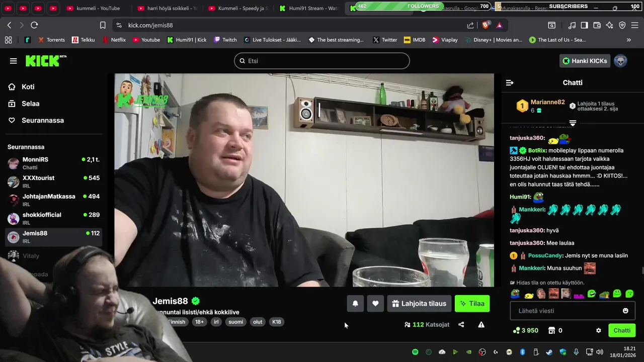Image resolution: width=644 pixels, height=362 pixels.
Task: Report stream with warning triangle icon
Action: click(481, 325)
